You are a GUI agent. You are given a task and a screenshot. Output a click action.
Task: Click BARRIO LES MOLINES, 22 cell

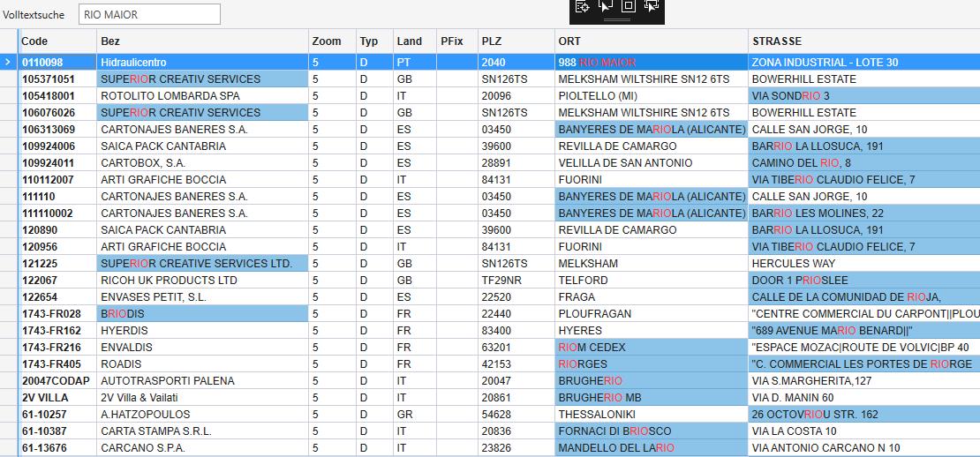(864, 214)
